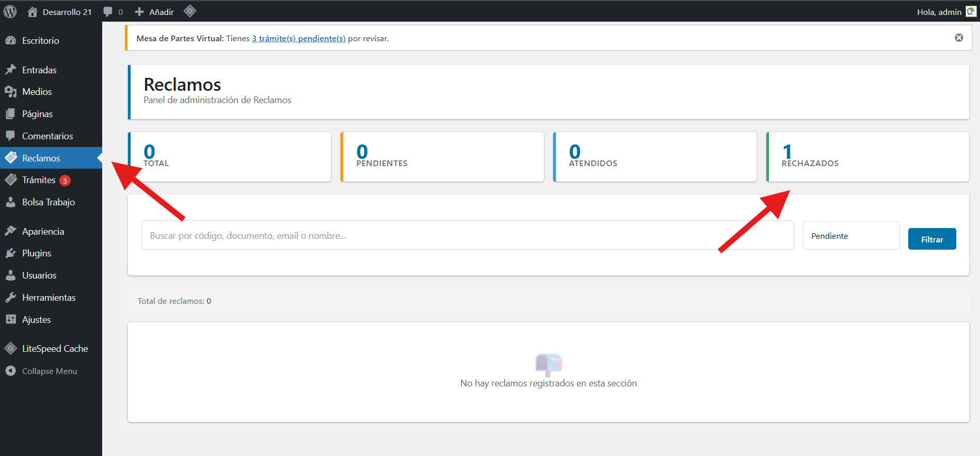The image size is (980, 456).
Task: Click the LiteSpeed diamond icon in top bar
Action: (190, 11)
